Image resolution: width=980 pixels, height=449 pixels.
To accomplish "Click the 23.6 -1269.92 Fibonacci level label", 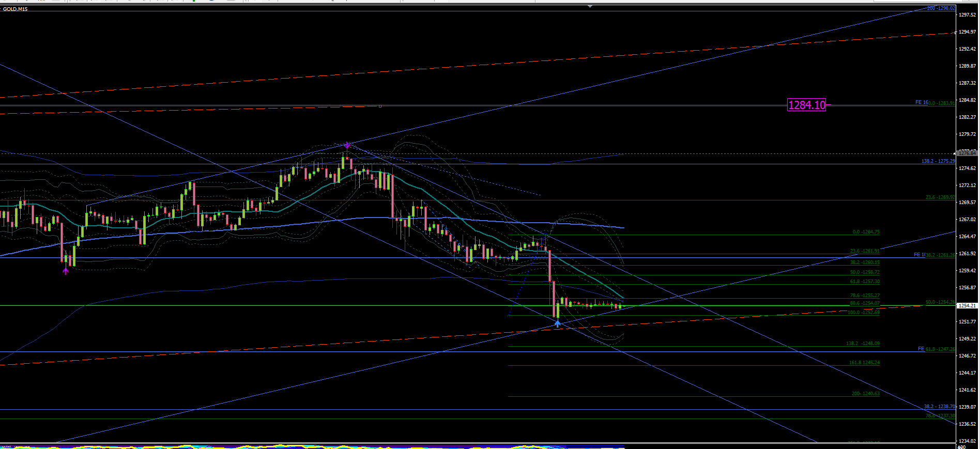I will pyautogui.click(x=940, y=197).
